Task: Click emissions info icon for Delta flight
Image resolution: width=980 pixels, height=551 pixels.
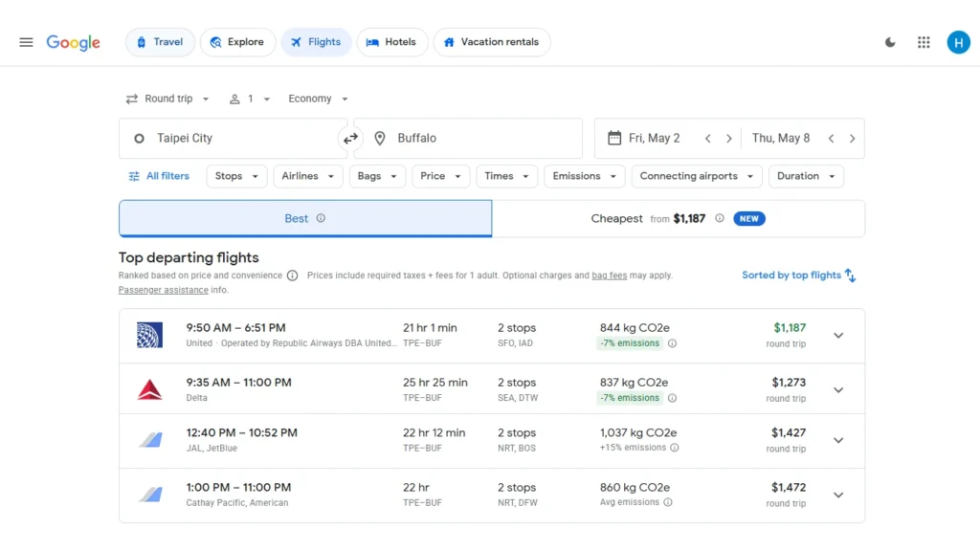Action: click(672, 398)
